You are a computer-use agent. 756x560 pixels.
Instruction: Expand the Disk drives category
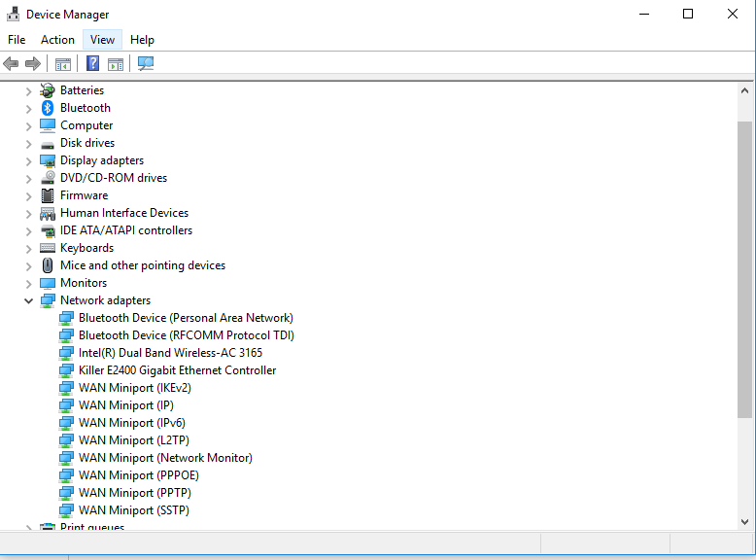coord(28,143)
